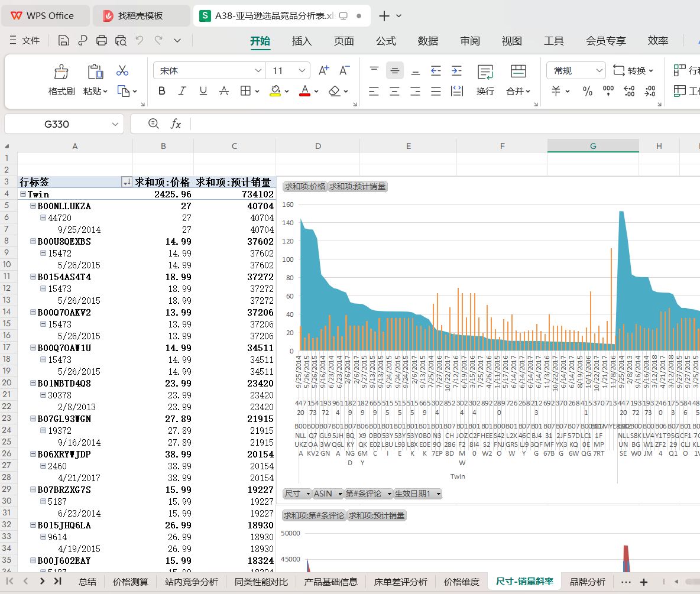Open the 文件 menu
The image size is (700, 594).
pyautogui.click(x=25, y=41)
